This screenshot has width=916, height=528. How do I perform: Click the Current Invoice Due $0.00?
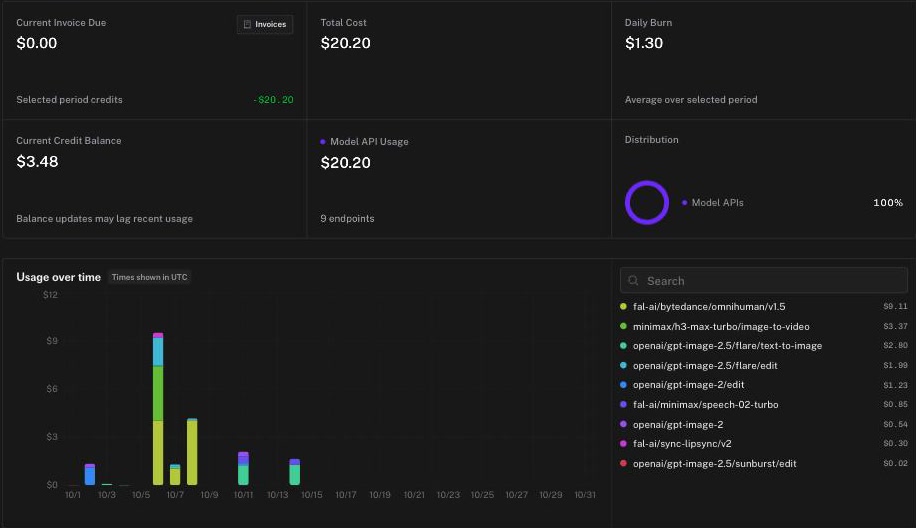(x=37, y=43)
